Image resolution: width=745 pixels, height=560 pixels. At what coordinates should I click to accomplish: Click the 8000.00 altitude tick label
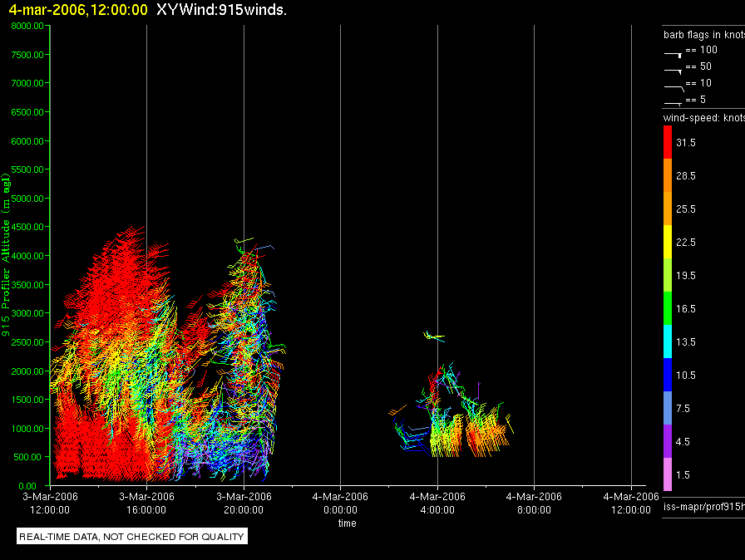pyautogui.click(x=27, y=26)
